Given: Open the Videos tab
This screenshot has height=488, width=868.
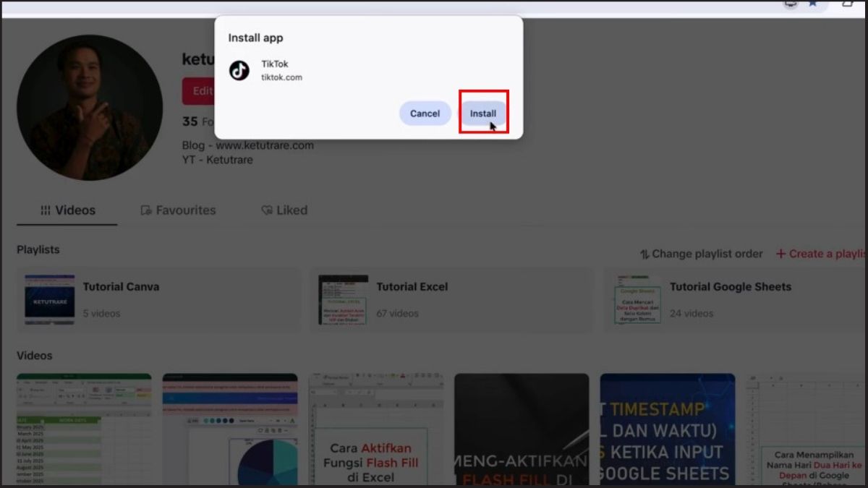Looking at the screenshot, I should tap(67, 210).
